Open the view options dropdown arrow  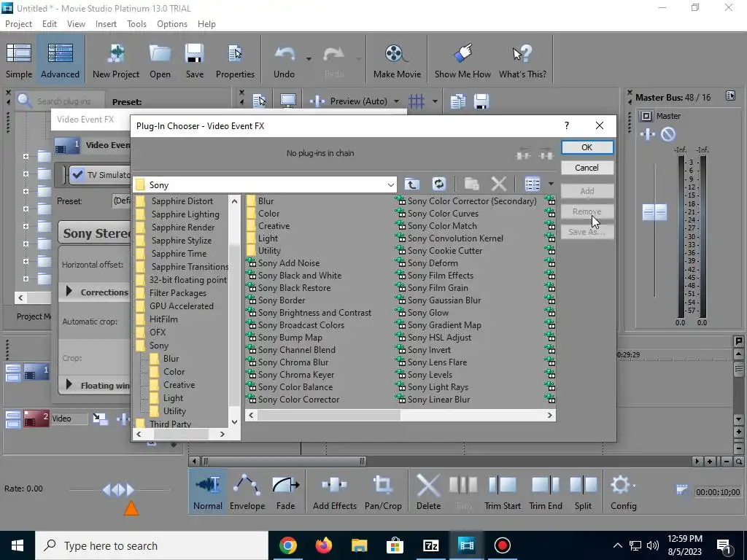pos(551,184)
